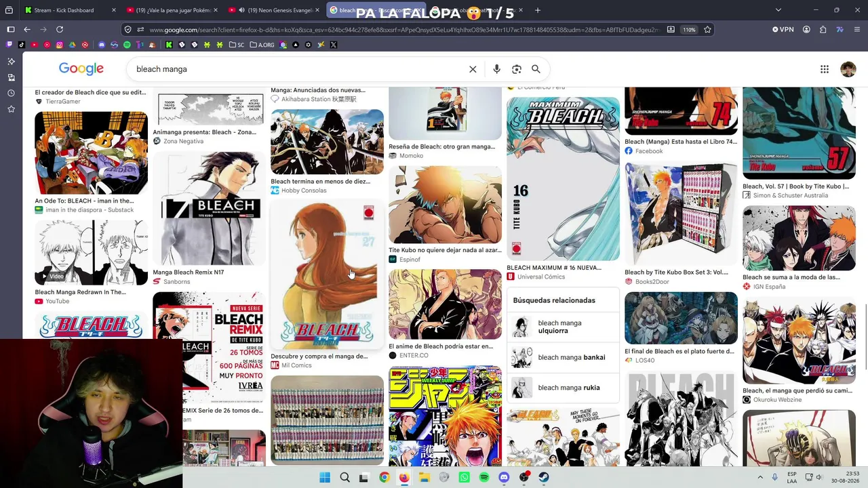The height and width of the screenshot is (488, 868).
Task: Open the X (Twitter) bookmark
Action: coord(333,45)
